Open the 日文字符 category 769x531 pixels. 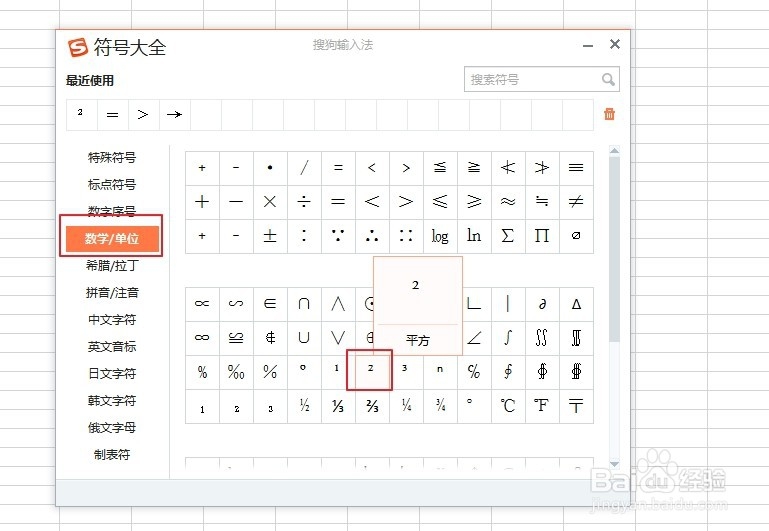[112, 374]
